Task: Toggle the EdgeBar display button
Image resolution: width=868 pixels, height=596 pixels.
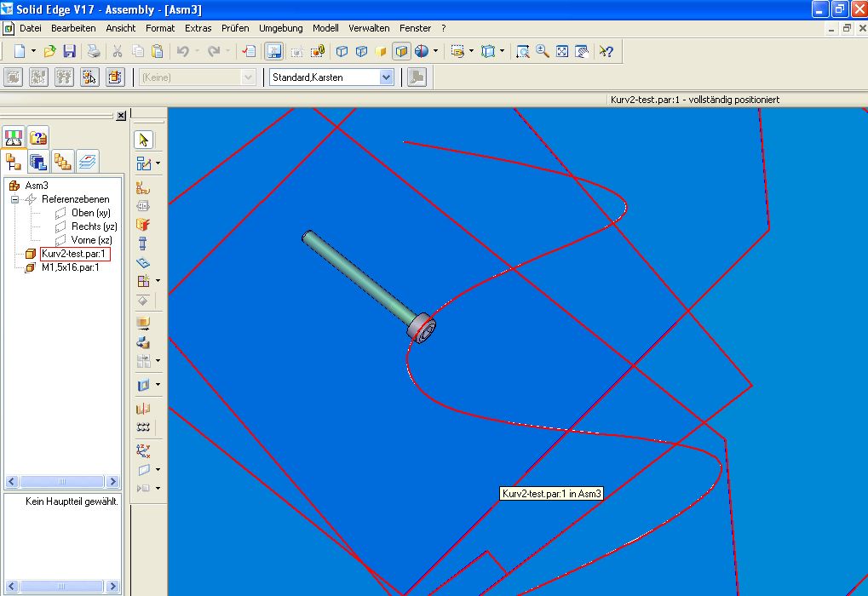Action: (274, 51)
